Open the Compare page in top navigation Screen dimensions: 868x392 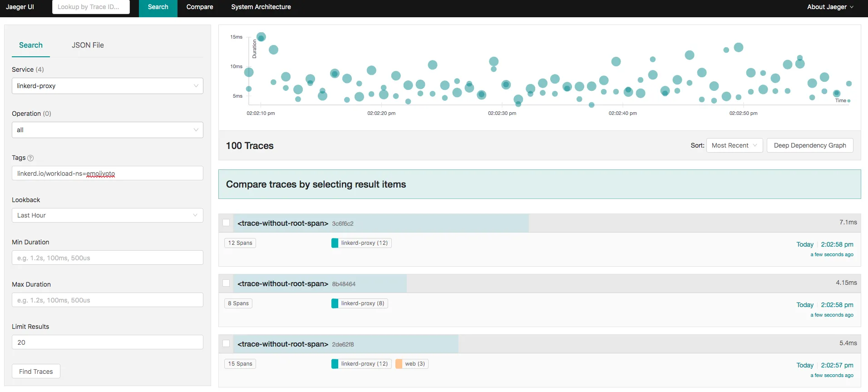200,7
